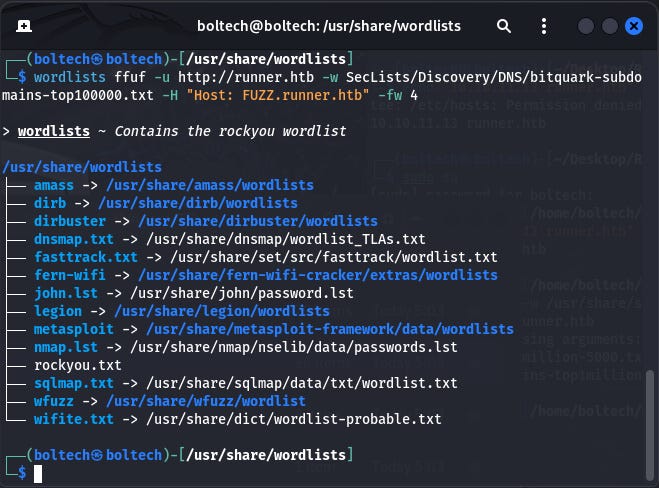Click the dirb entry name
The width and height of the screenshot is (659, 488).
click(50, 203)
